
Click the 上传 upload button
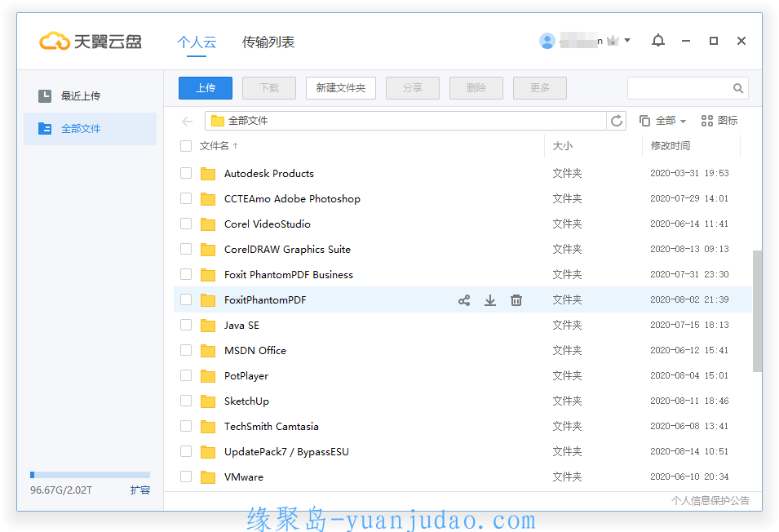(206, 88)
